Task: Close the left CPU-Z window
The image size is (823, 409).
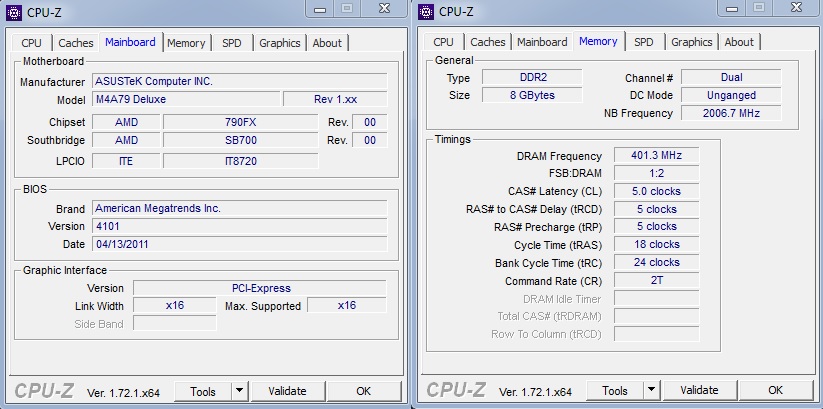Action: (384, 8)
